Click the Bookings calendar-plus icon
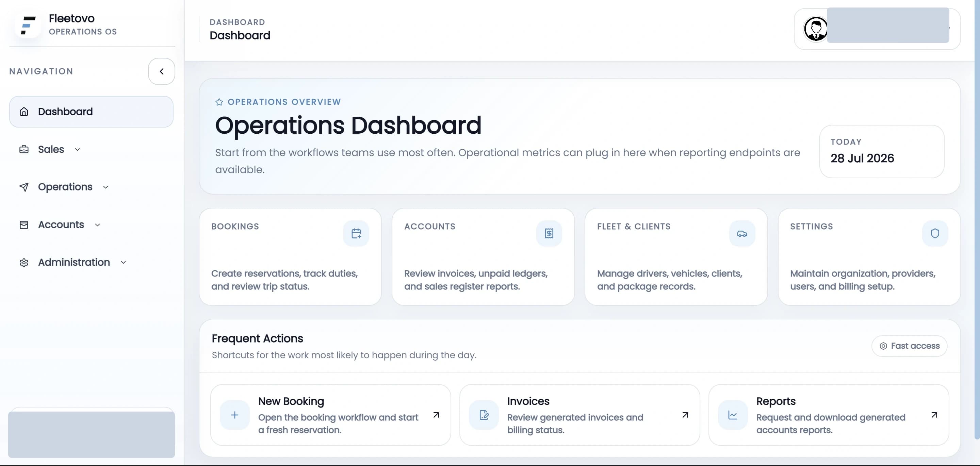The width and height of the screenshot is (980, 466). coord(356,234)
